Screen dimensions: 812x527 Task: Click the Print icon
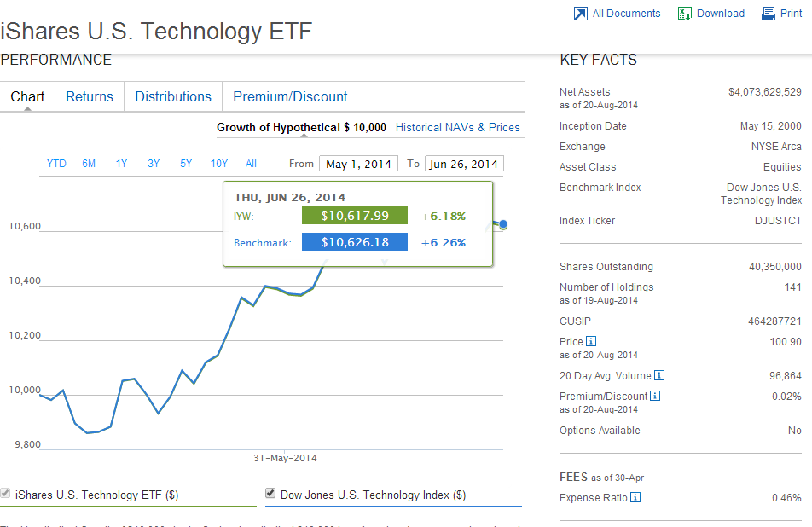768,14
